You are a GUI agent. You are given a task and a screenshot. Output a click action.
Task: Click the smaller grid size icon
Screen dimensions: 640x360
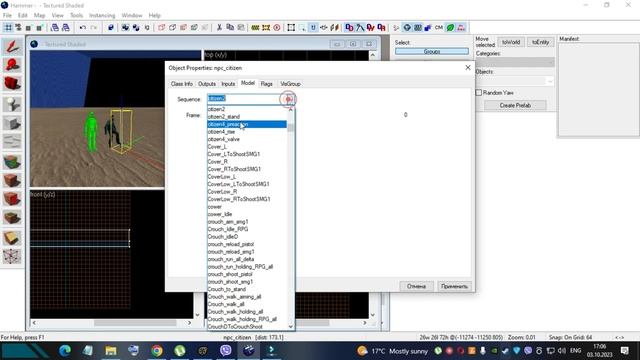(x=29, y=28)
